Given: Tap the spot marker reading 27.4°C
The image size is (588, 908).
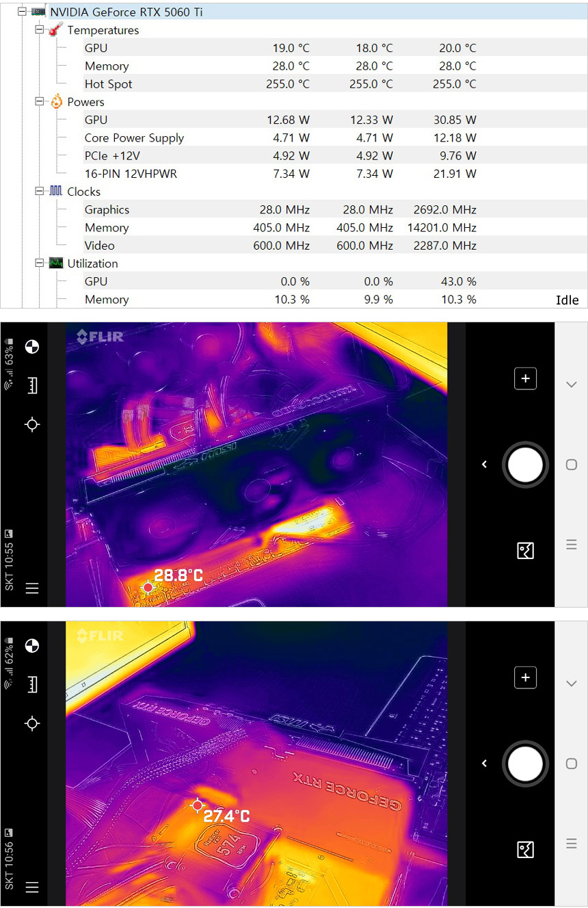Looking at the screenshot, I should click(198, 805).
